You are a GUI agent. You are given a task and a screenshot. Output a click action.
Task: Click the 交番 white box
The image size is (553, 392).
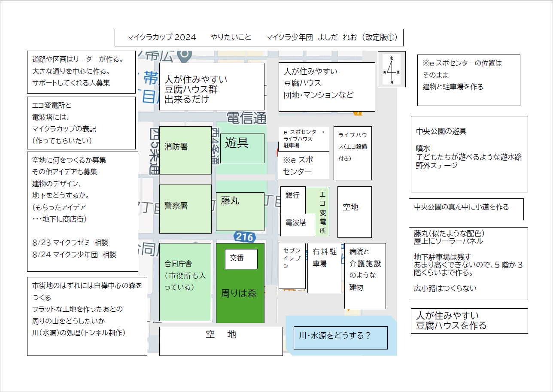(241, 259)
